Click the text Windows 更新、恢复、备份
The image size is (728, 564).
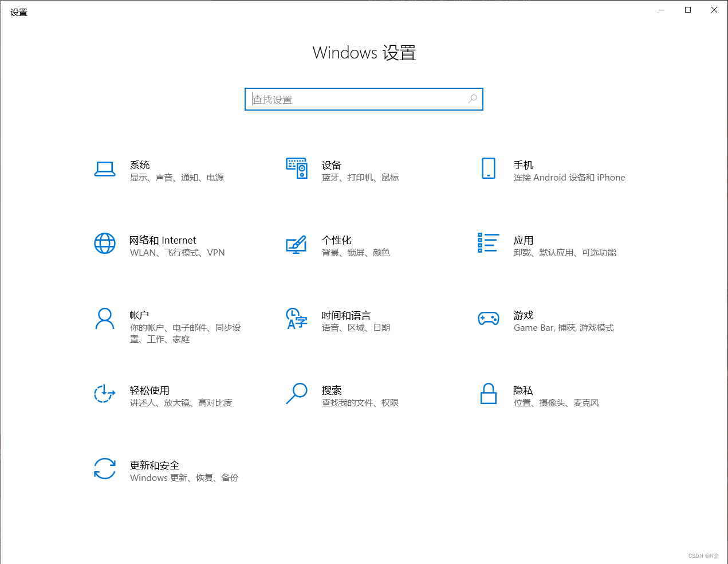(184, 478)
